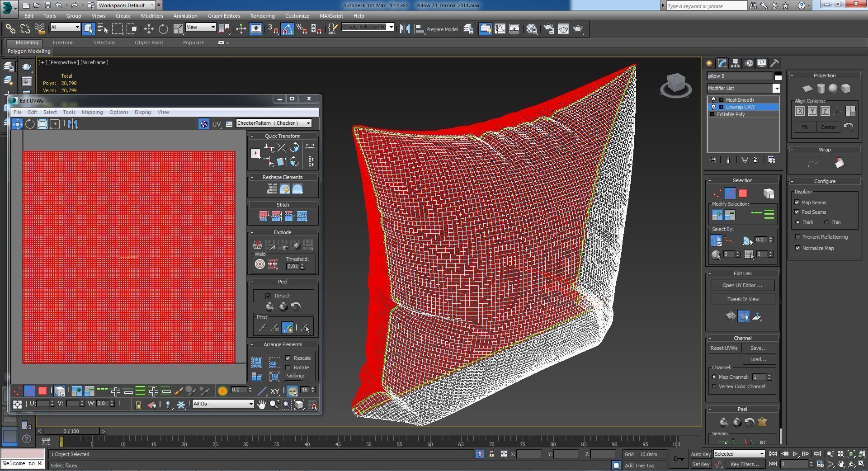
Task: Switch to the Object Paint ribbon tab
Action: [x=149, y=42]
